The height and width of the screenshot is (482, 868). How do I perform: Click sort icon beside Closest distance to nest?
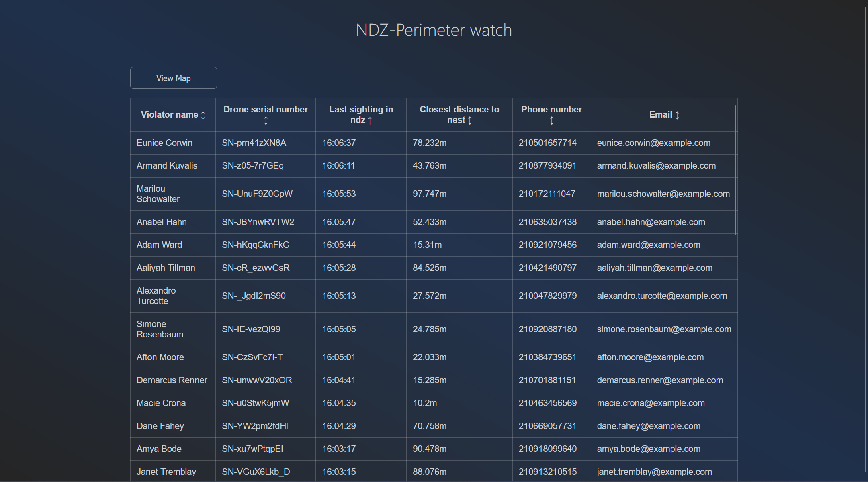pyautogui.click(x=470, y=120)
